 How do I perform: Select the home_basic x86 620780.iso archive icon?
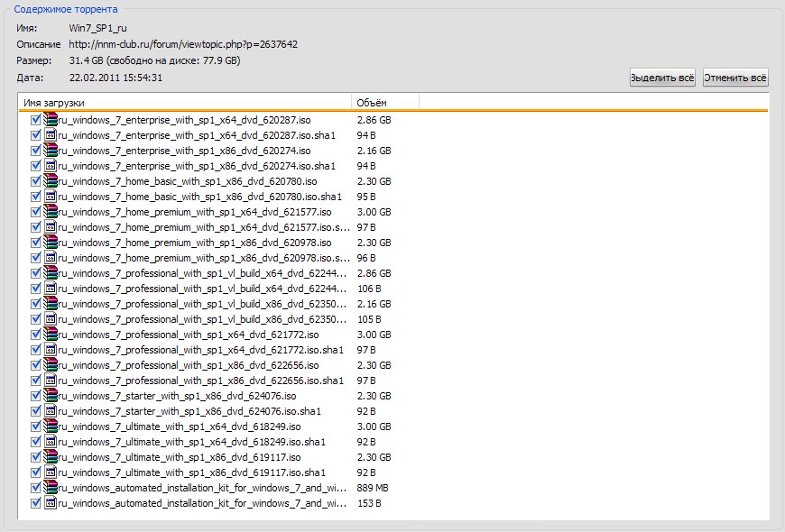[x=51, y=181]
